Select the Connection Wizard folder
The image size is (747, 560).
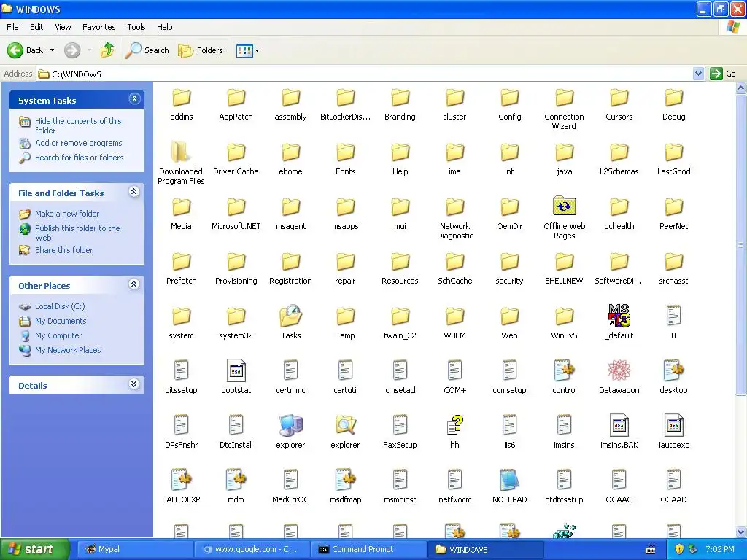point(565,98)
